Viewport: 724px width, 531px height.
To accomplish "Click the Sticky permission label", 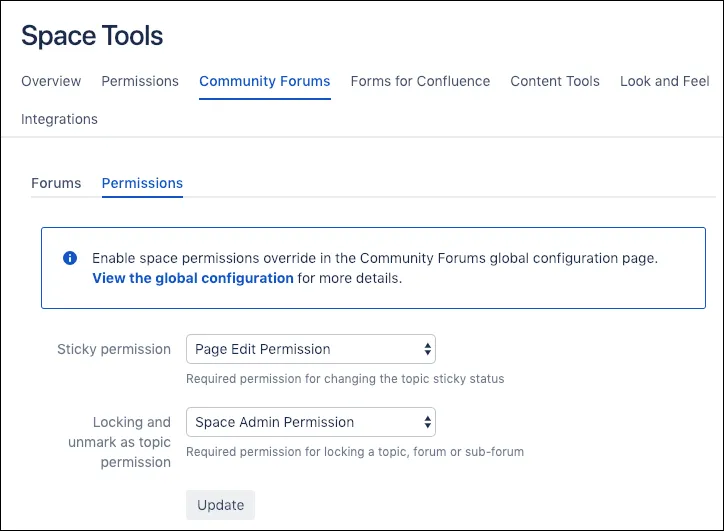I will (114, 350).
